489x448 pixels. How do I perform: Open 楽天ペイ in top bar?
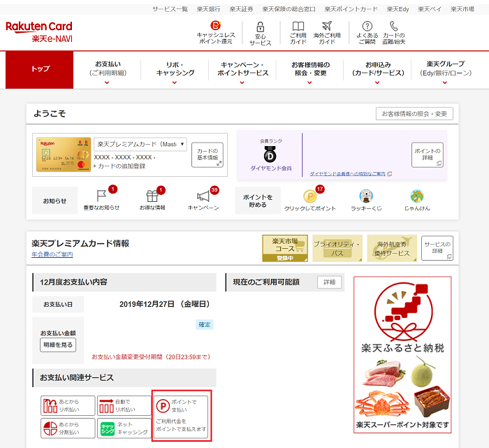(430, 9)
